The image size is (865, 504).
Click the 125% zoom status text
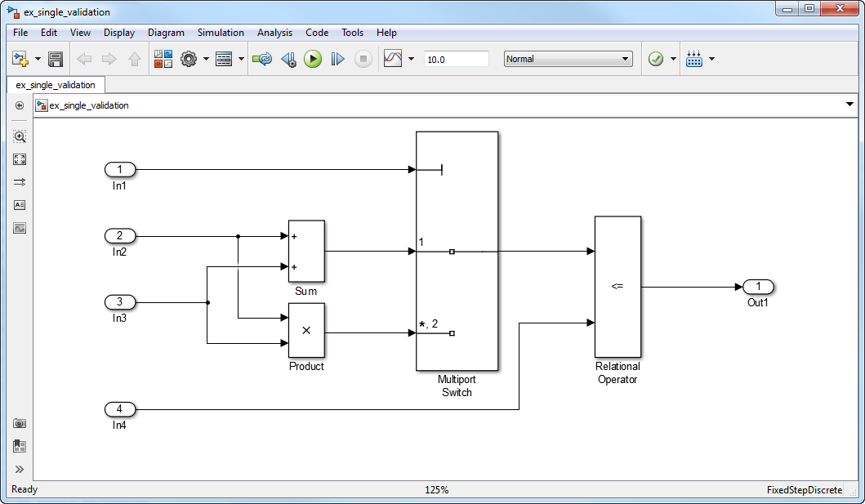point(436,489)
